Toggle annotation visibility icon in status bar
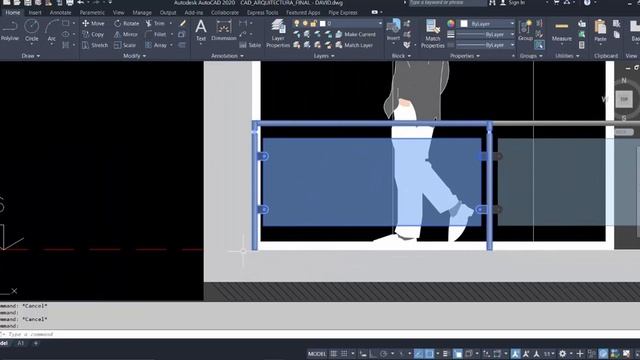The width and height of the screenshot is (640, 360). [x=515, y=354]
